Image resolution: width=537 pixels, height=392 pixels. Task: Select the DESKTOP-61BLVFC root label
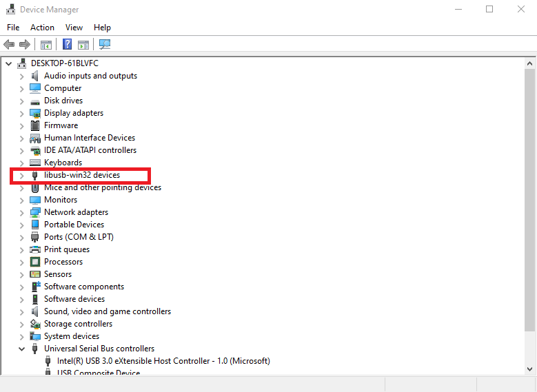[64, 63]
